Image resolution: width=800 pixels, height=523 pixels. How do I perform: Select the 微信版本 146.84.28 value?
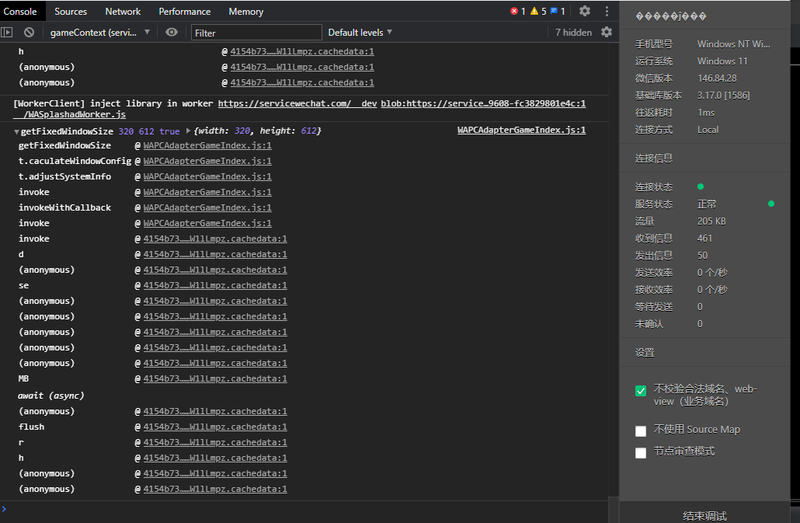pyautogui.click(x=717, y=78)
